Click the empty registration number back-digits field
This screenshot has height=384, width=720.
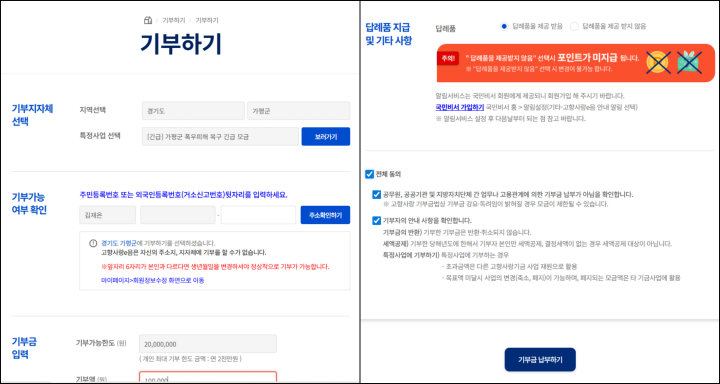pos(258,215)
